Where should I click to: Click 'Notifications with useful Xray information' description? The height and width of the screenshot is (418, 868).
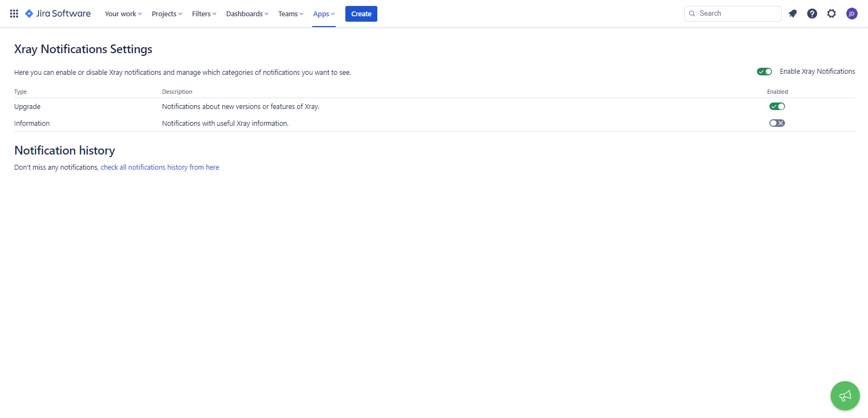click(225, 124)
